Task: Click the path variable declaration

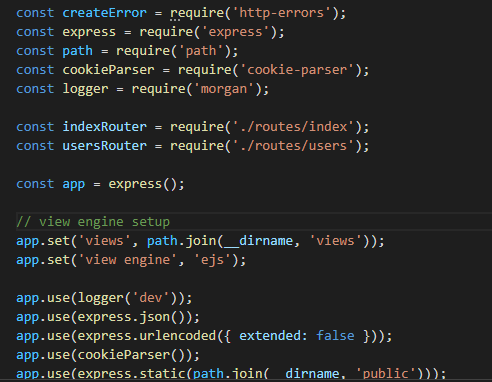Action: coord(77,51)
